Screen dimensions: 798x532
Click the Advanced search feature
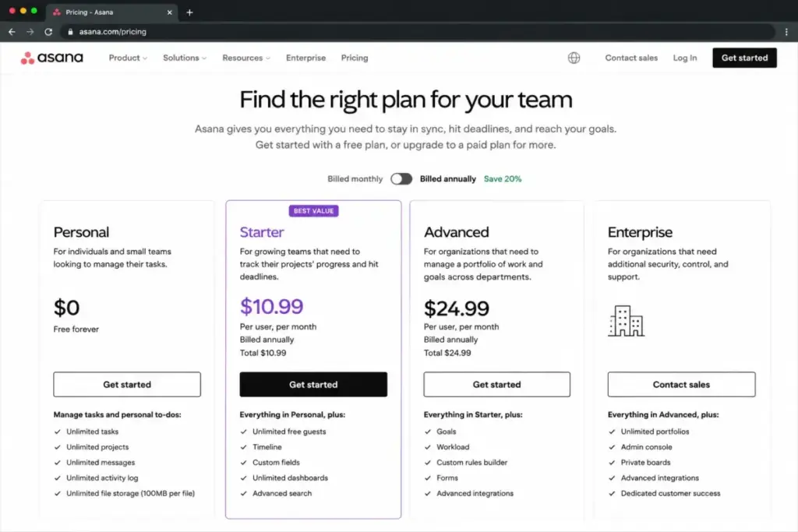(x=282, y=493)
